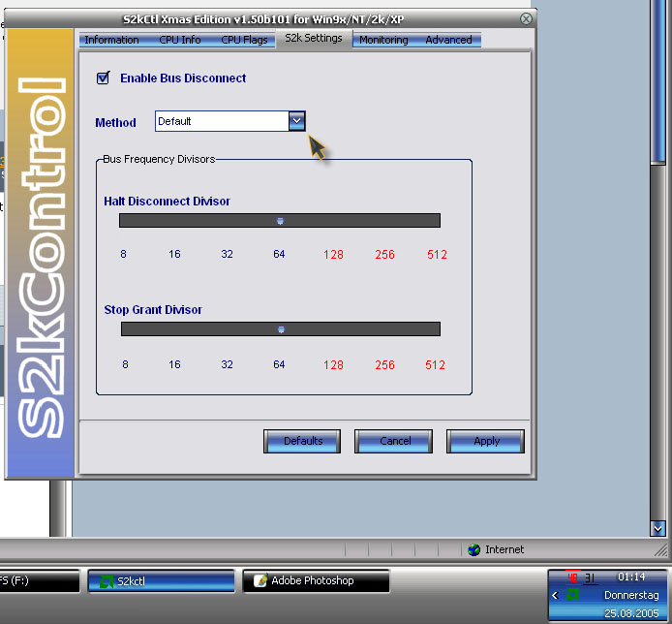The height and width of the screenshot is (624, 672).
Task: Click 256 under Stop Grant Divisor
Action: tap(384, 365)
